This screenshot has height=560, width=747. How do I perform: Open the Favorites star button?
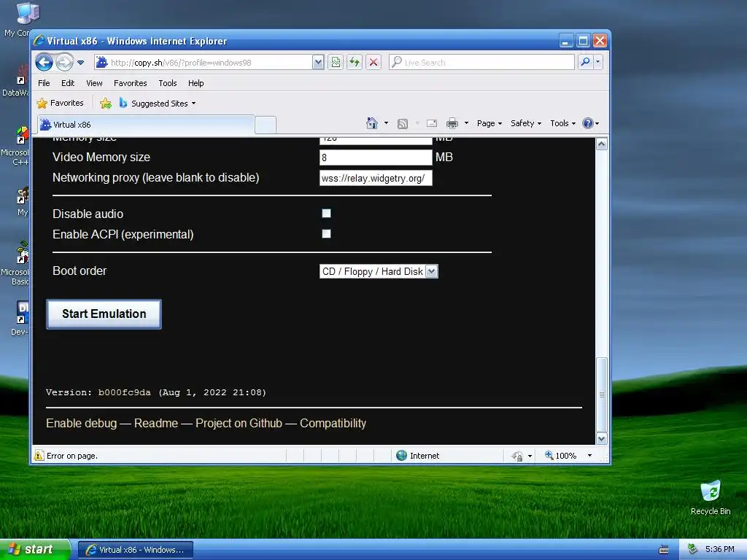(61, 103)
